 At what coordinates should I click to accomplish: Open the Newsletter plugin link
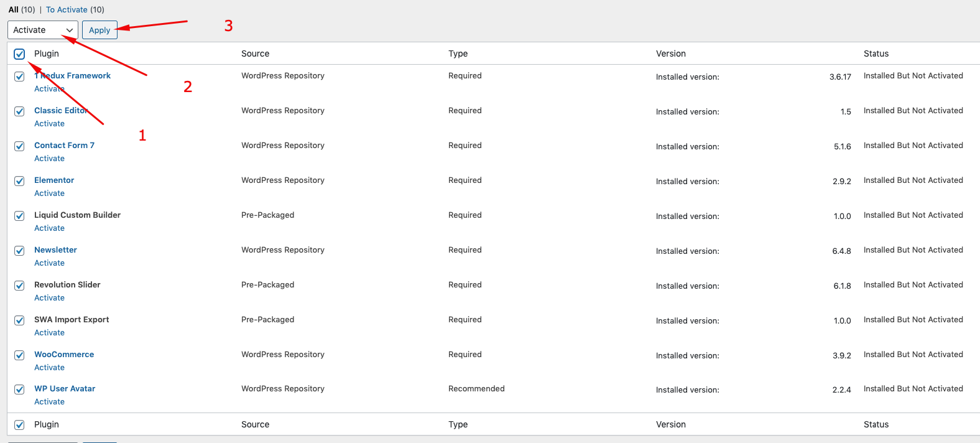(55, 249)
